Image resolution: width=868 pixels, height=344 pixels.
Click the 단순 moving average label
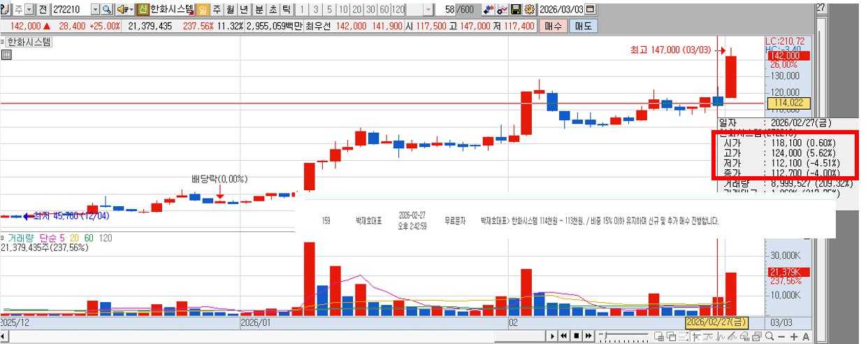click(x=48, y=238)
